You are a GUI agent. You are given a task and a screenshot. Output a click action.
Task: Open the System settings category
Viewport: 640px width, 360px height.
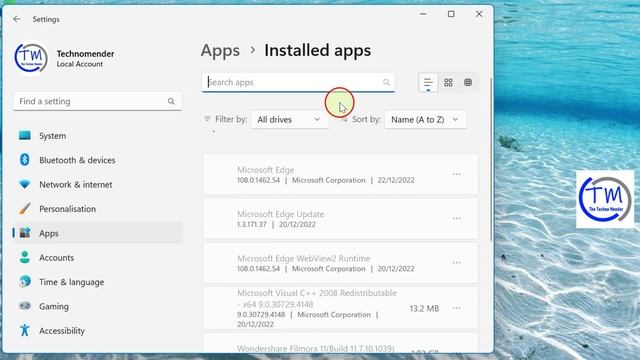(98, 136)
